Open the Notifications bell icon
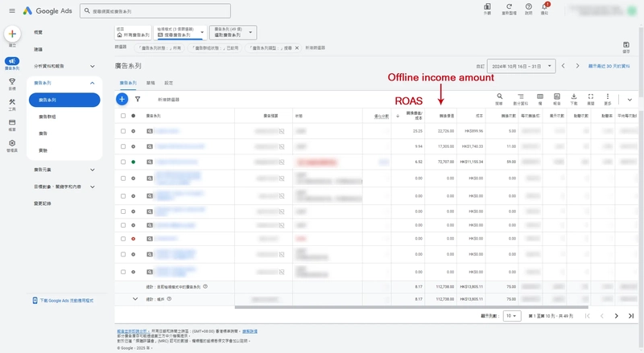Viewport: 644px width, 353px height. pyautogui.click(x=545, y=6)
